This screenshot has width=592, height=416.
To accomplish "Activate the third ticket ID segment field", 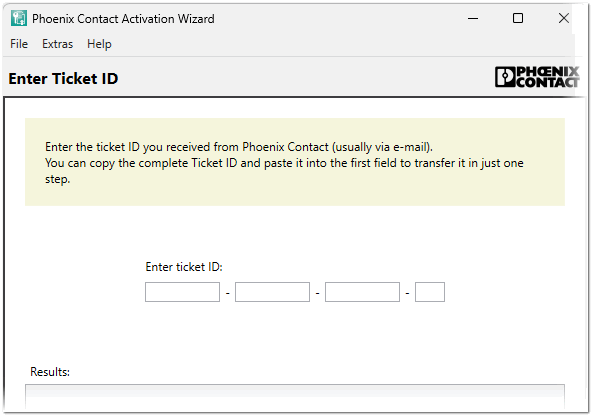I will coord(362,292).
